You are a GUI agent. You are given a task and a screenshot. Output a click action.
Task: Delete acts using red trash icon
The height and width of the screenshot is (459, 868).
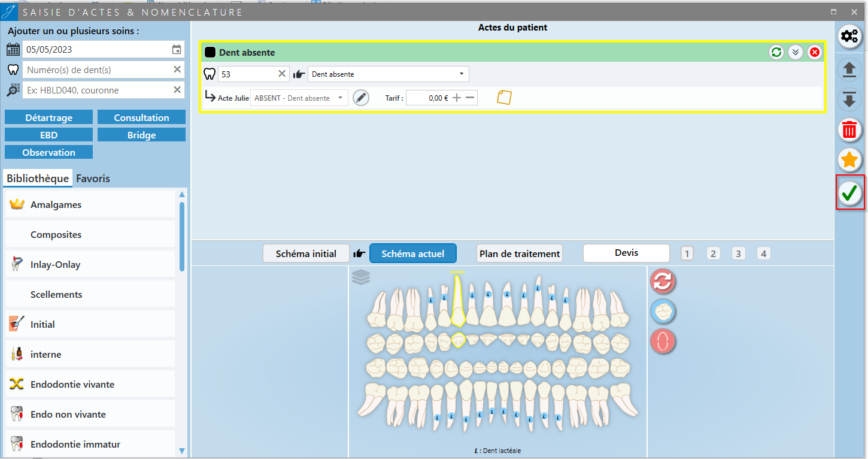(x=849, y=129)
